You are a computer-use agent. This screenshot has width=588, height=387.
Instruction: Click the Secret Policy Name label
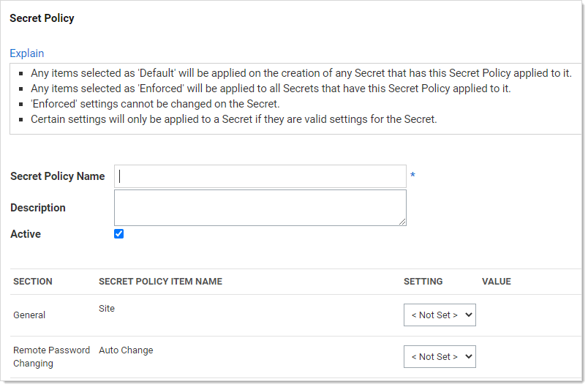pos(58,176)
